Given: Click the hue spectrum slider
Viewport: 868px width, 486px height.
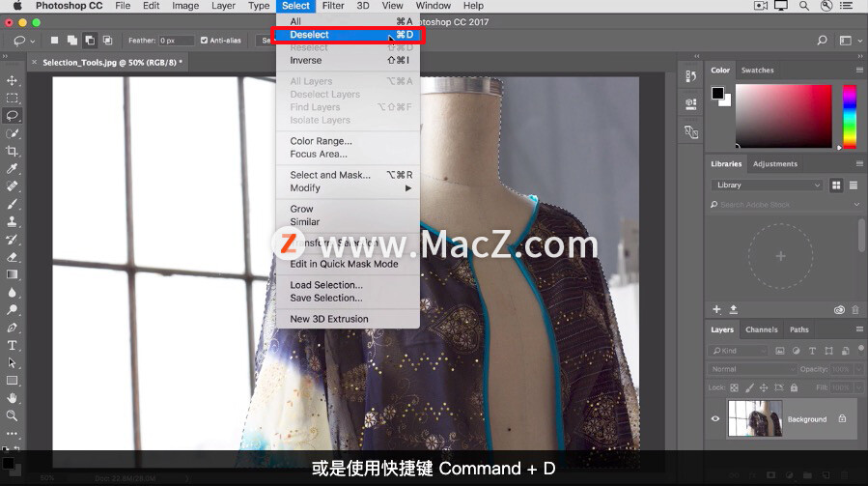Looking at the screenshot, I should click(x=850, y=116).
